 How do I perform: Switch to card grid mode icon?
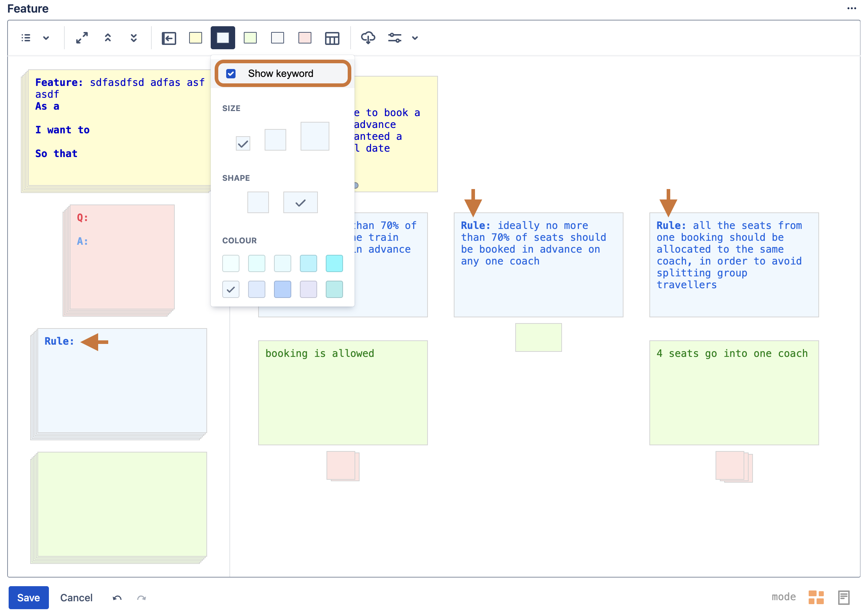click(816, 597)
